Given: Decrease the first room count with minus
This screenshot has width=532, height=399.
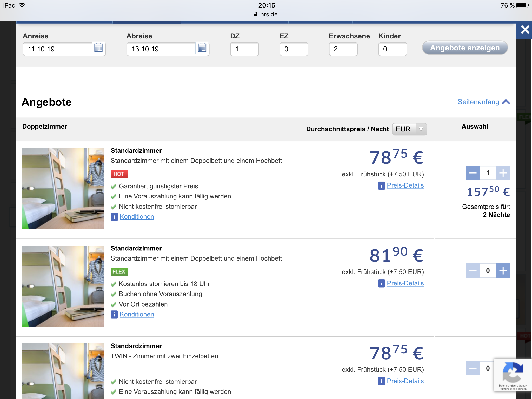Looking at the screenshot, I should point(473,173).
